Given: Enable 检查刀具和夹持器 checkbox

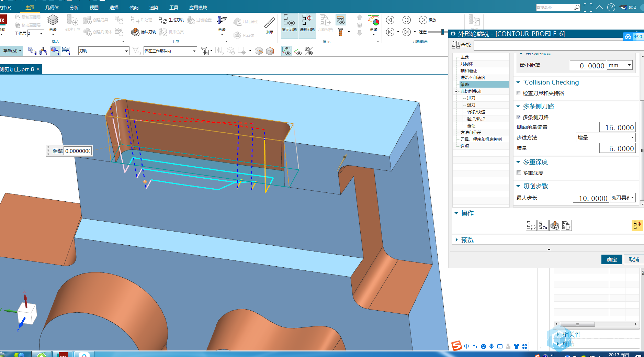Looking at the screenshot, I should pyautogui.click(x=519, y=93).
